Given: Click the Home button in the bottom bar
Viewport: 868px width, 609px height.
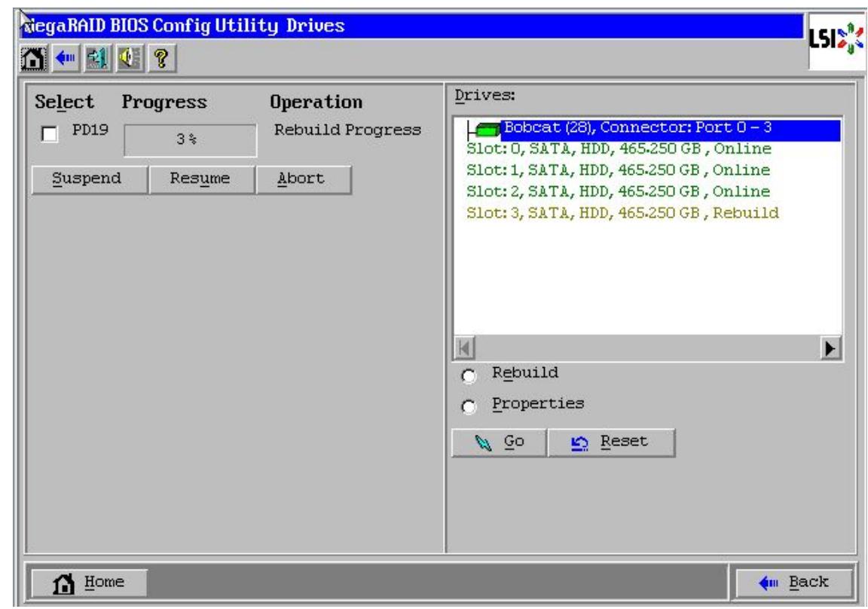Looking at the screenshot, I should pyautogui.click(x=89, y=583).
